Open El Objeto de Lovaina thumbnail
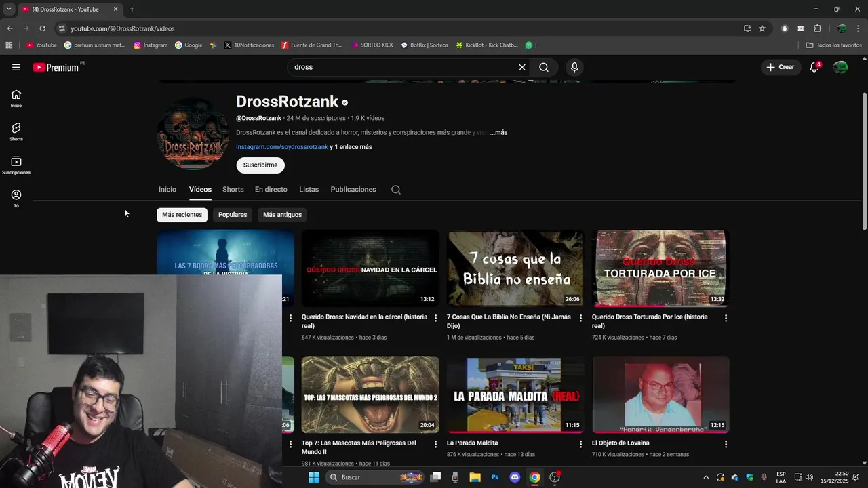The height and width of the screenshot is (488, 868). coord(660,394)
